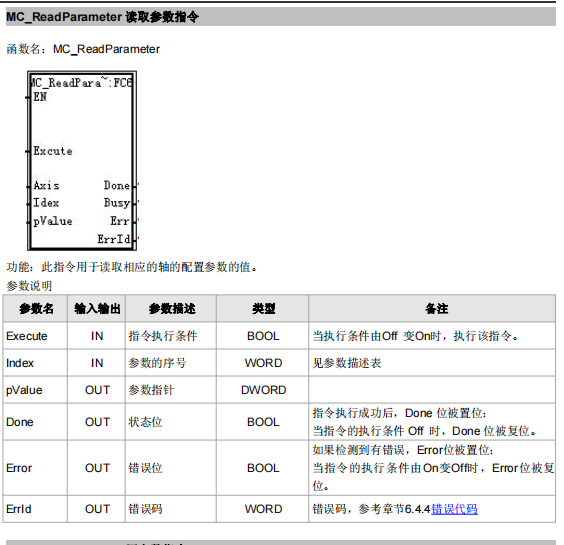The image size is (564, 545).
Task: Click the 指令执行条件 description cell
Action: (171, 336)
